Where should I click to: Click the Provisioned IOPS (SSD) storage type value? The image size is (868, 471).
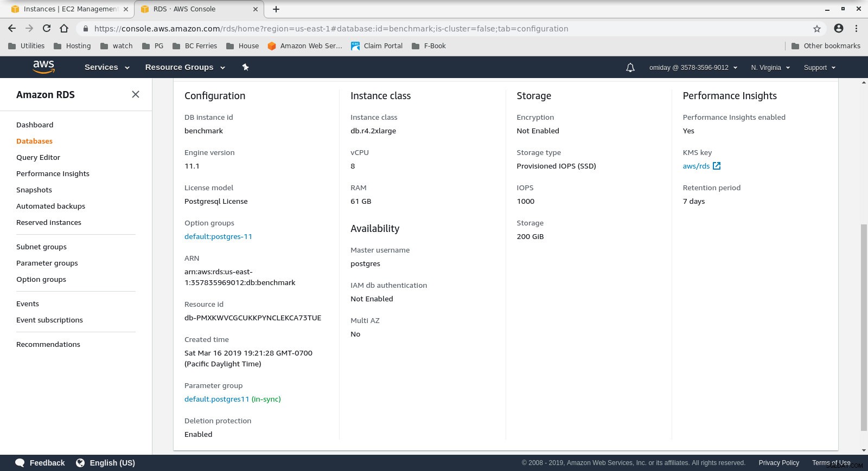(556, 166)
